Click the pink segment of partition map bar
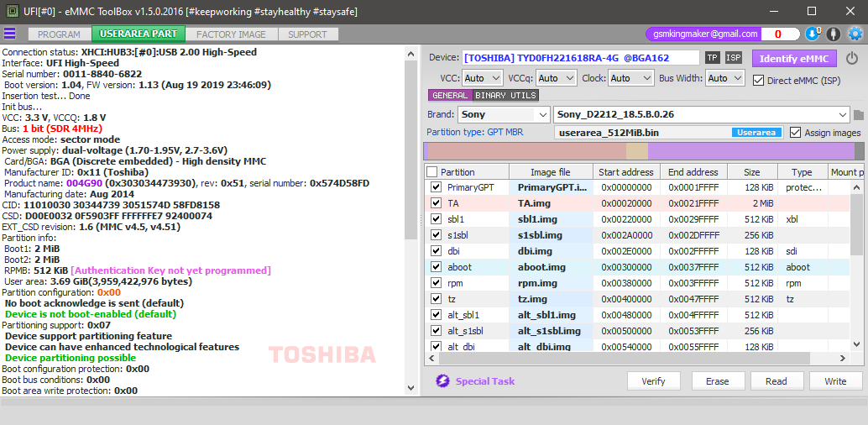Image resolution: width=868 pixels, height=425 pixels. 527,151
